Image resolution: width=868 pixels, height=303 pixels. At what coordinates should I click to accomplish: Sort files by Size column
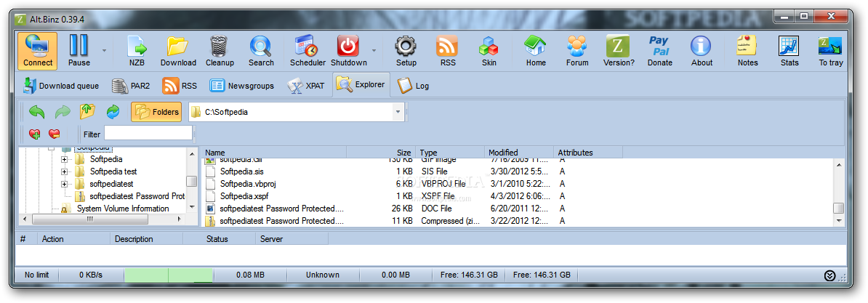click(x=380, y=152)
